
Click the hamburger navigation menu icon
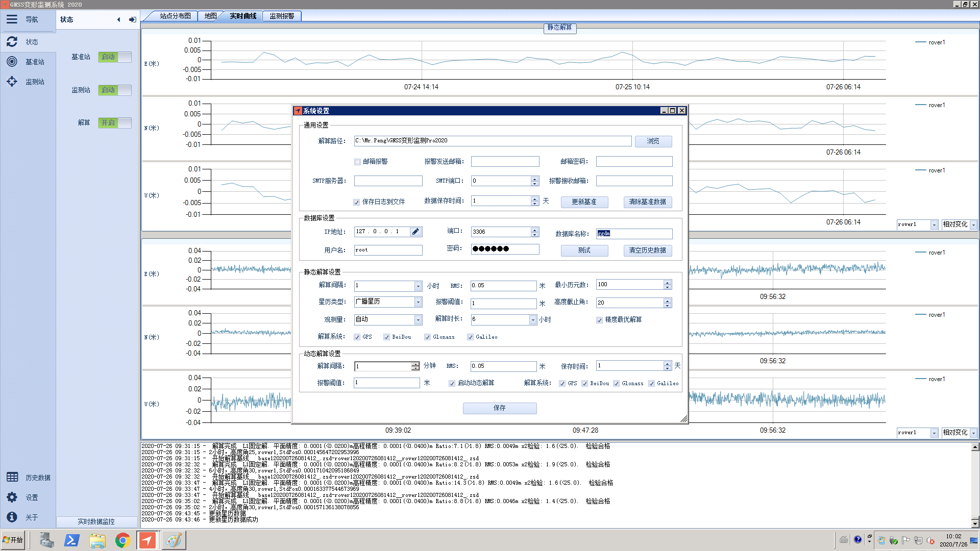point(12,19)
